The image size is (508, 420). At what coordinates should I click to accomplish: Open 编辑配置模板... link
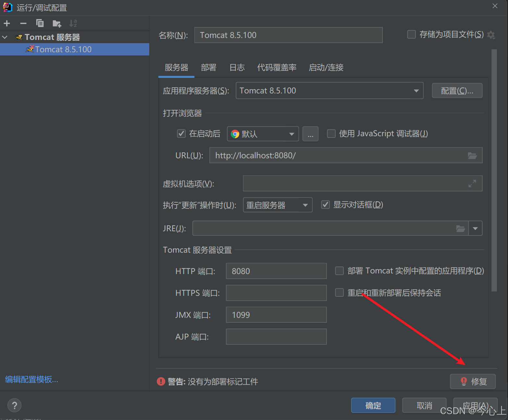(x=31, y=379)
